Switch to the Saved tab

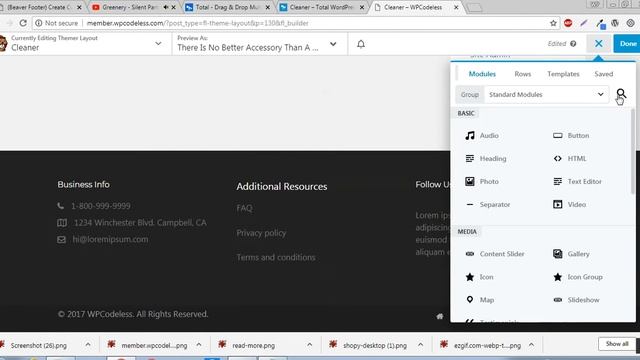click(x=604, y=74)
